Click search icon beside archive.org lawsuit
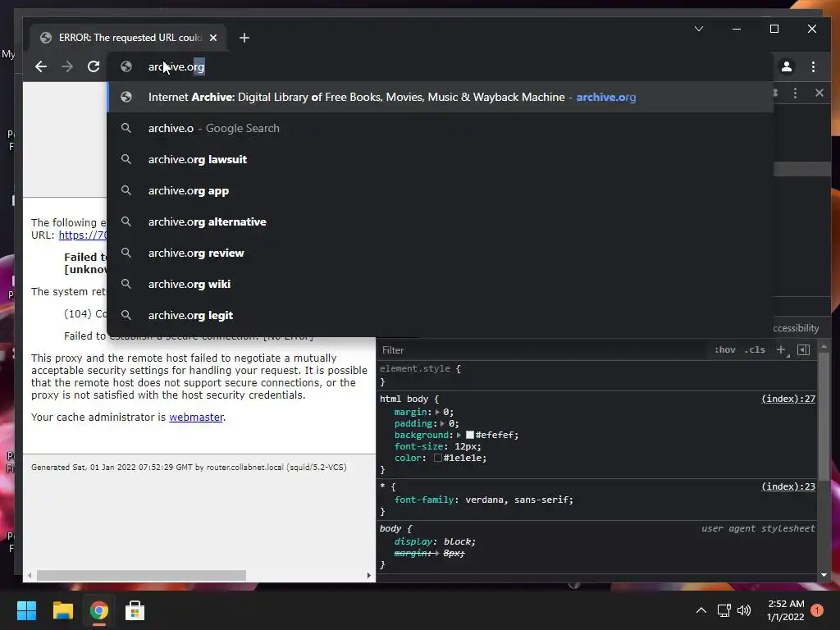Viewport: 840px width, 630px height. [x=126, y=159]
